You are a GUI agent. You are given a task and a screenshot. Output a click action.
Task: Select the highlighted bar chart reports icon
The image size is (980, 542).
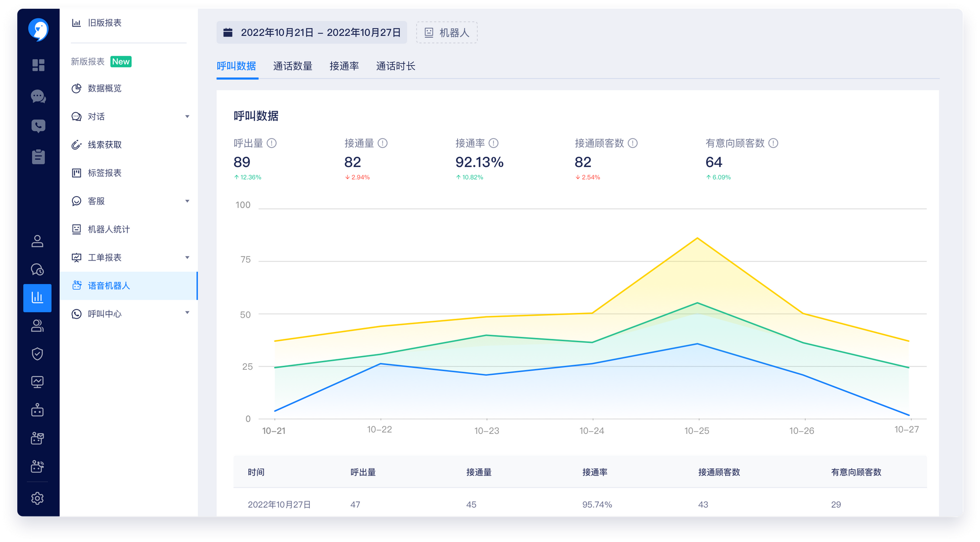pos(37,298)
